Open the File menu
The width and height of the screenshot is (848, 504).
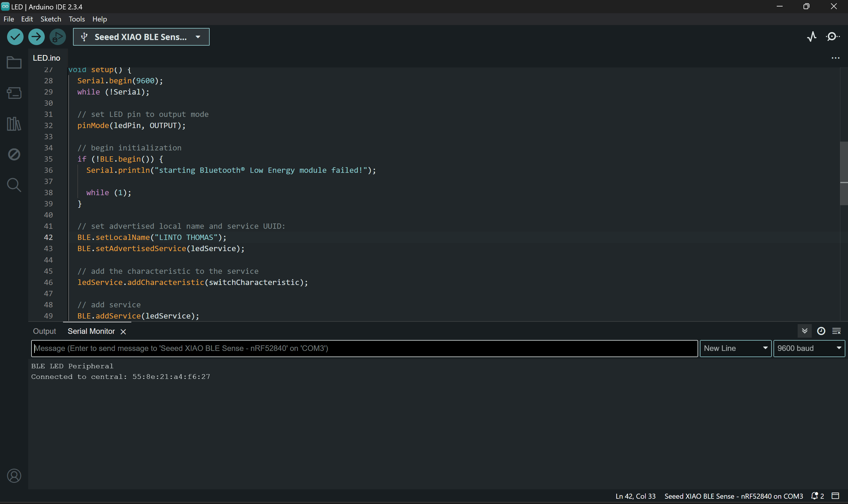[x=9, y=19]
